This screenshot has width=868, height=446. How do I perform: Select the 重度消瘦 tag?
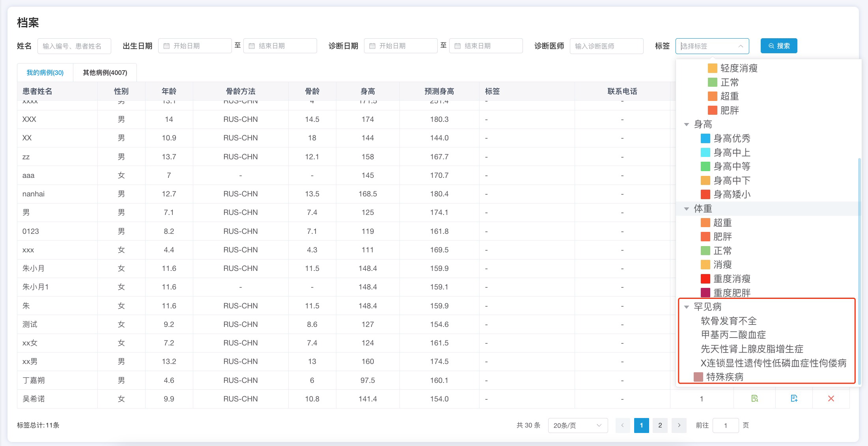click(726, 279)
